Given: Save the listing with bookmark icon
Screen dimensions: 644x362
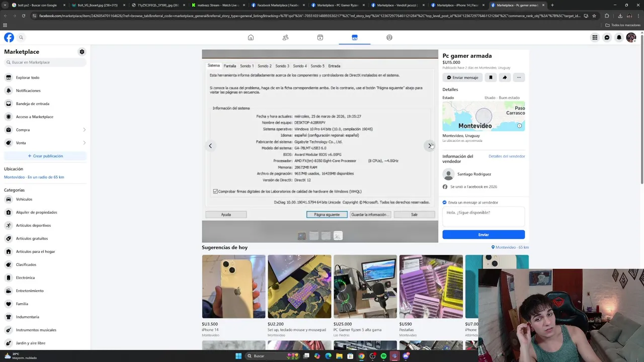Looking at the screenshot, I should coord(491,77).
